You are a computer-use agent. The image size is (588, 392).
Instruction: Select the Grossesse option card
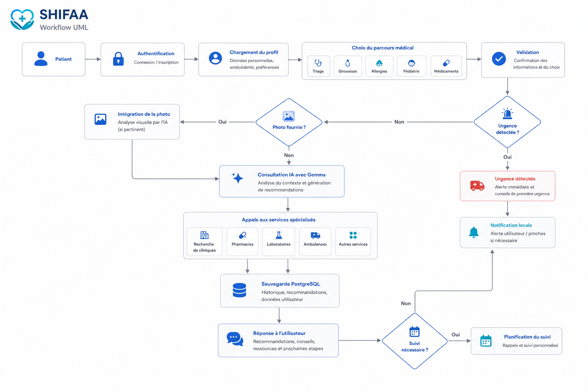[348, 66]
